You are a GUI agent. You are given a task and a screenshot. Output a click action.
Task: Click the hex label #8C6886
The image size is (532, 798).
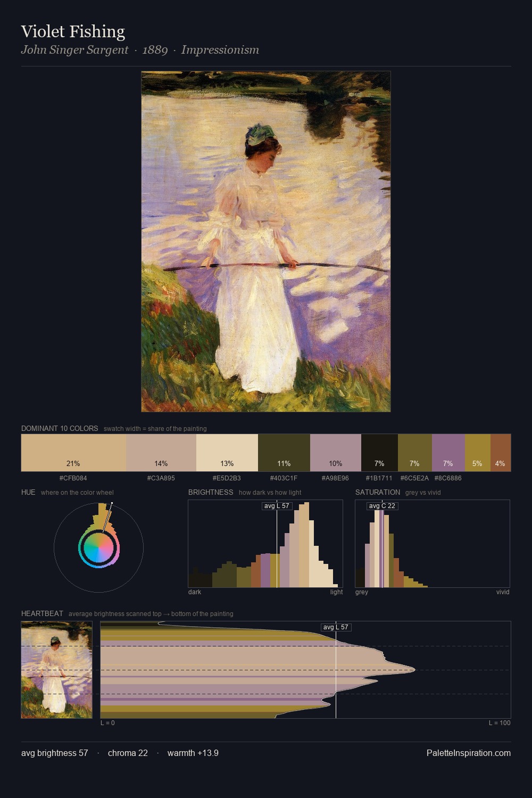(448, 478)
